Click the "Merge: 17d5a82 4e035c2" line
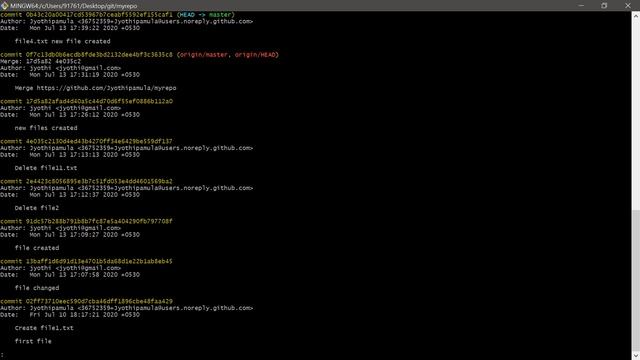Viewport: 640px width, 360px height. pos(40,61)
